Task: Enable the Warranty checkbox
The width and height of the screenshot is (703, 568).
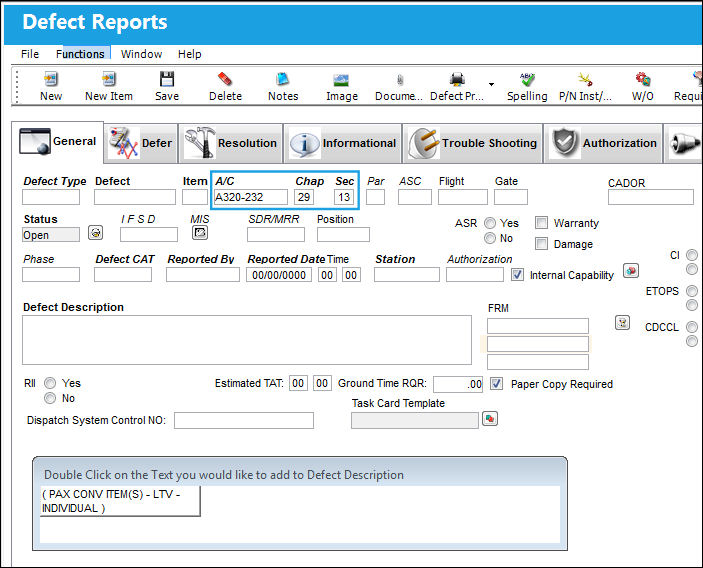Action: [x=542, y=223]
